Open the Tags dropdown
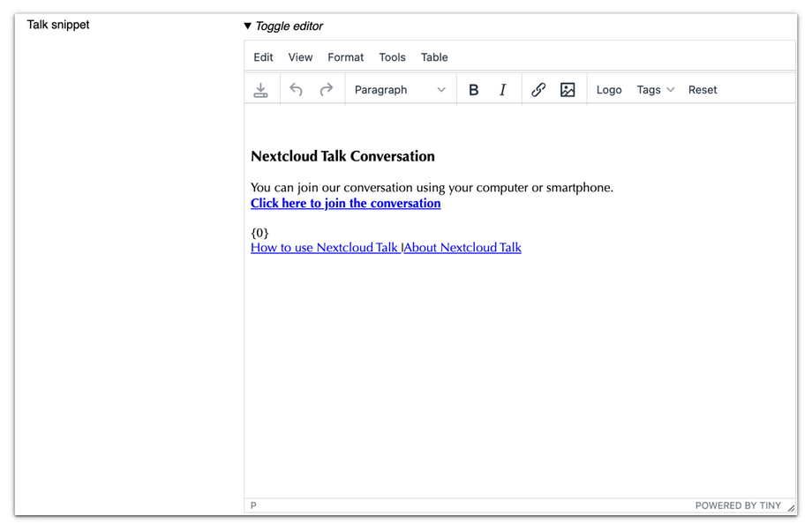This screenshot has width=812, height=531. [656, 90]
